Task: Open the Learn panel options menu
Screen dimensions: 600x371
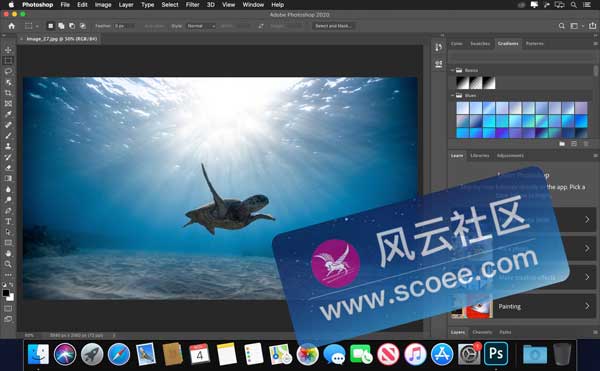Action: pos(595,156)
